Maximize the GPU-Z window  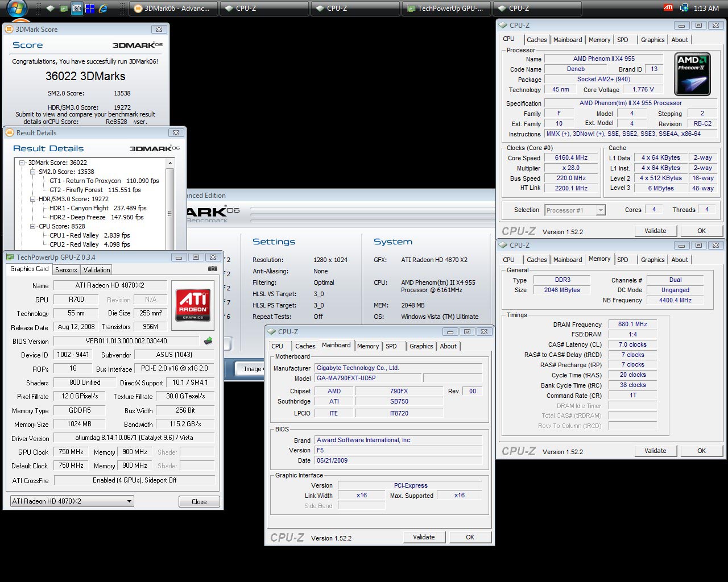tap(196, 257)
